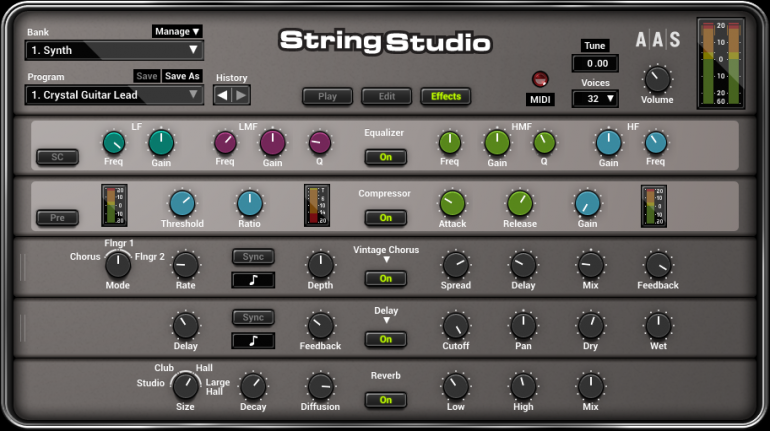770x431 pixels.
Task: Click the chorus Depth knob
Action: pyautogui.click(x=320, y=265)
